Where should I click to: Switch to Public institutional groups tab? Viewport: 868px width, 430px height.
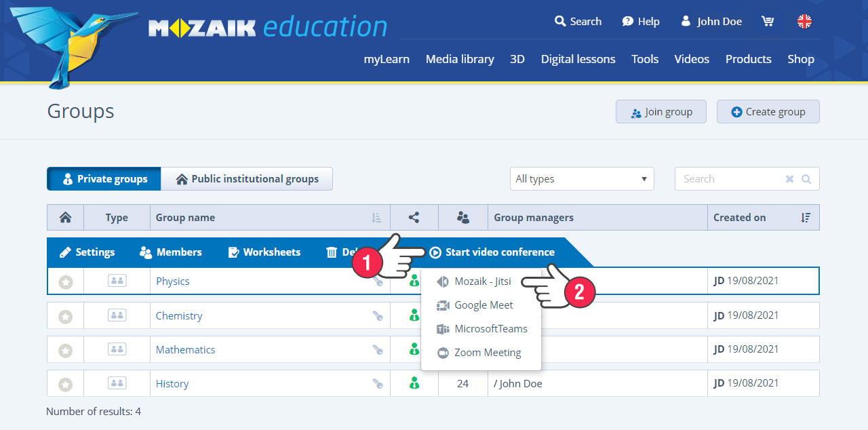[247, 179]
